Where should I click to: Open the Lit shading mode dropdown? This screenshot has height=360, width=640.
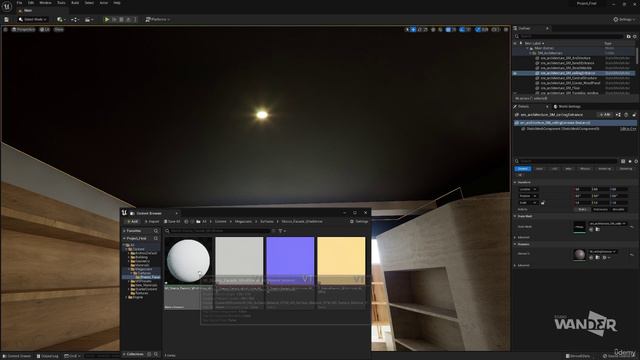(x=45, y=29)
